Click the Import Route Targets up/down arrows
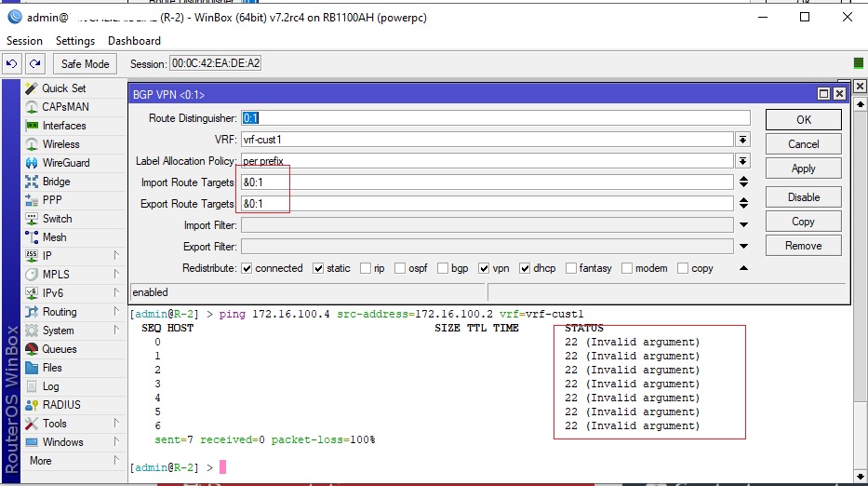The image size is (868, 486). pyautogui.click(x=743, y=182)
